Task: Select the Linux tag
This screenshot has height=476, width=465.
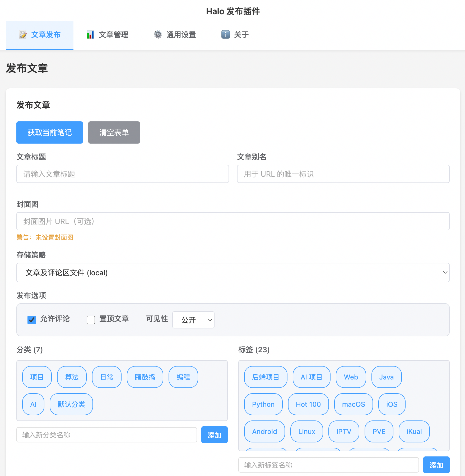Action: pos(307,432)
